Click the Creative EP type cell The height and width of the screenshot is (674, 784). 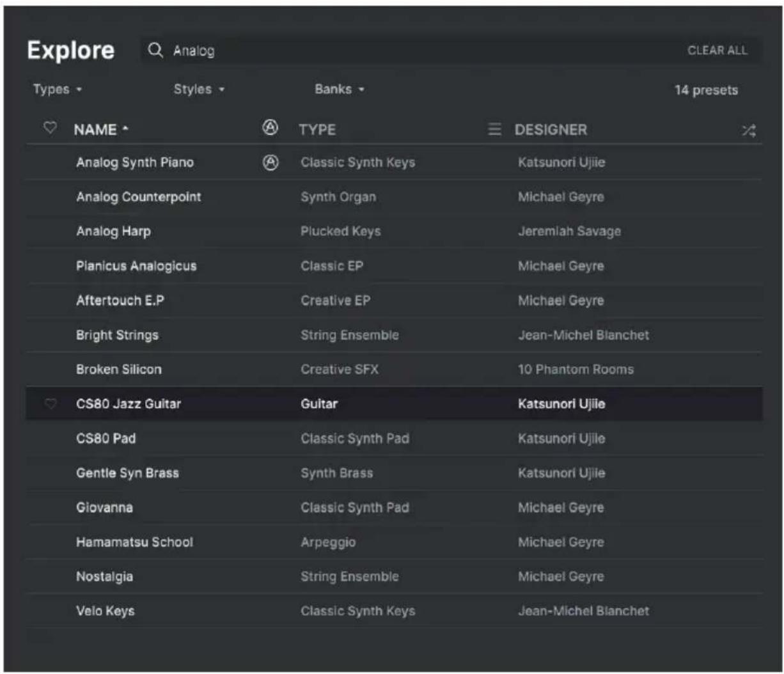[x=335, y=301]
